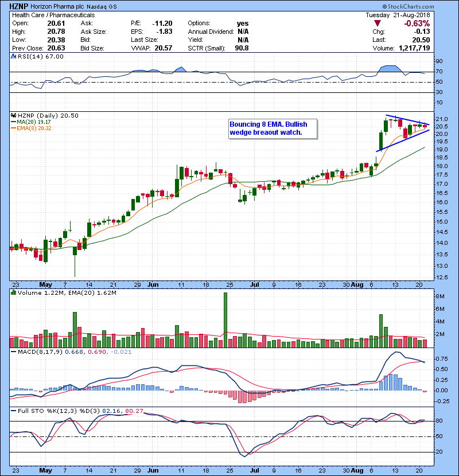This screenshot has width=459, height=476.
Task: Click the 8M volume axis label
Action: click(441, 296)
